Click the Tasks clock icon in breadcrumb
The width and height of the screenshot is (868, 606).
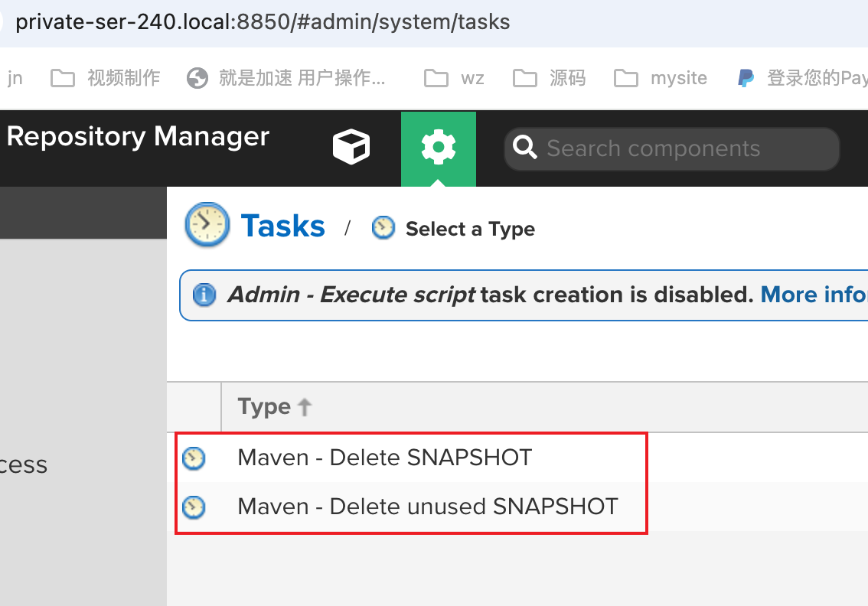[x=207, y=225]
